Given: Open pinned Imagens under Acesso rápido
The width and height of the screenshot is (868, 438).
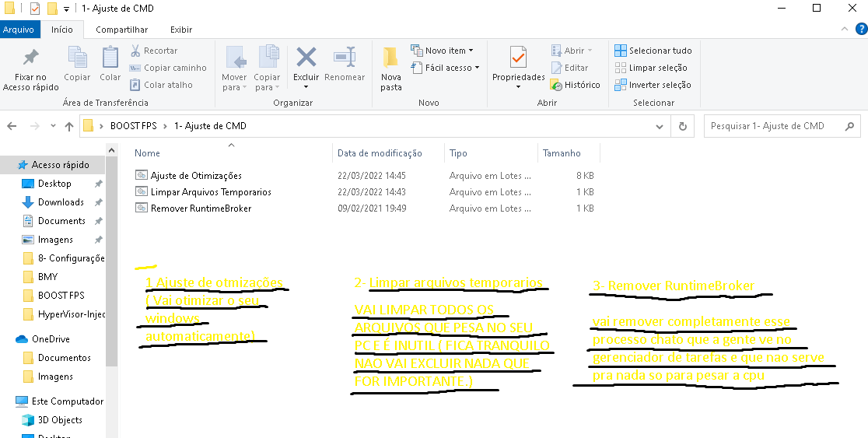Looking at the screenshot, I should (54, 240).
